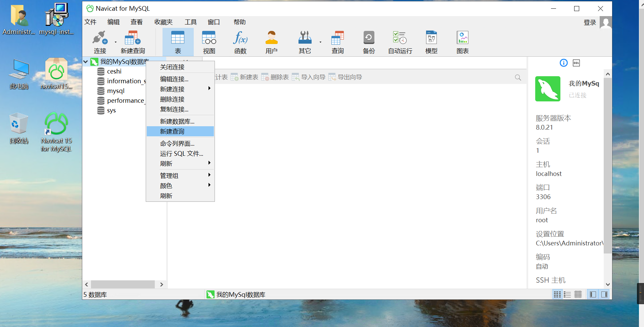Open the 查询 (Query) objects
Image resolution: width=644 pixels, height=327 pixels.
pos(337,42)
